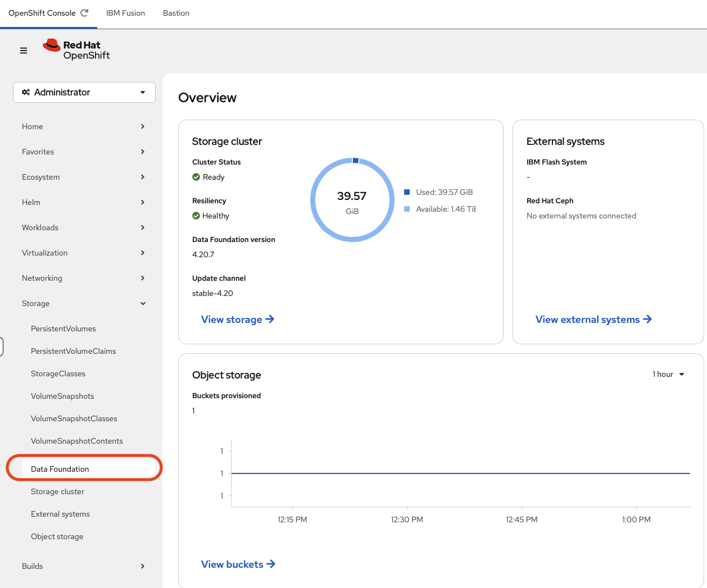Click the storage capacity donut chart
707x588 pixels.
(352, 200)
